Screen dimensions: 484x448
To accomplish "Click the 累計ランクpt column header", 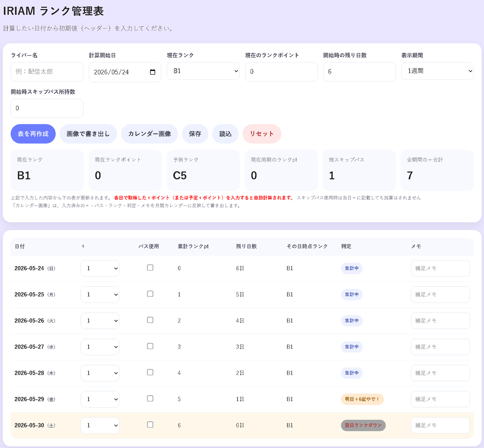I will pyautogui.click(x=193, y=246).
